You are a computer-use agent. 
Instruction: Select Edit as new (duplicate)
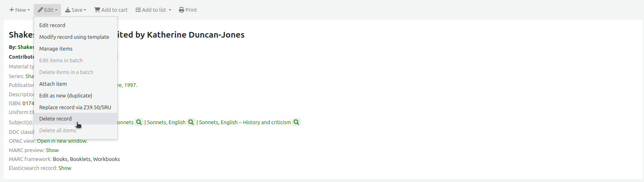(66, 95)
